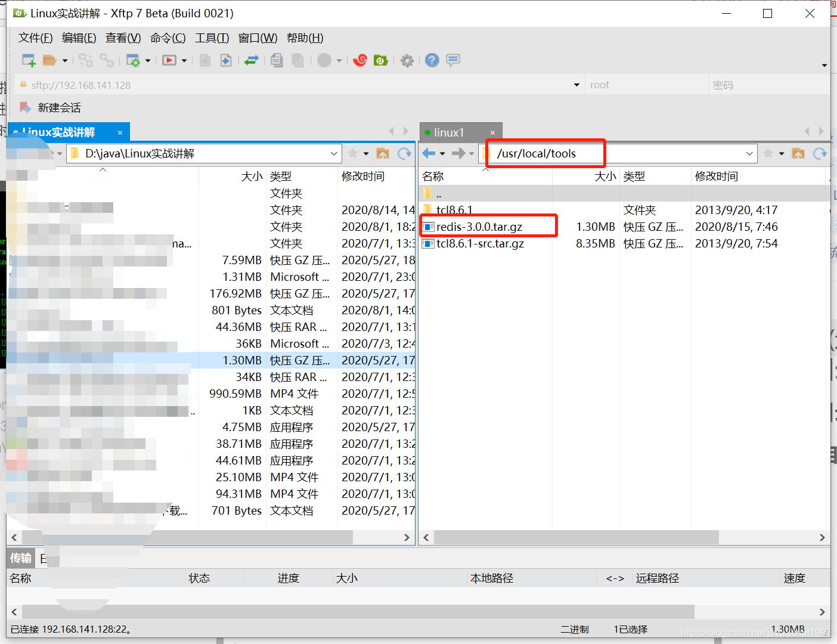Screen dimensions: 837x644
Task: Switch to the 传输 transfer tab
Action: pos(21,559)
